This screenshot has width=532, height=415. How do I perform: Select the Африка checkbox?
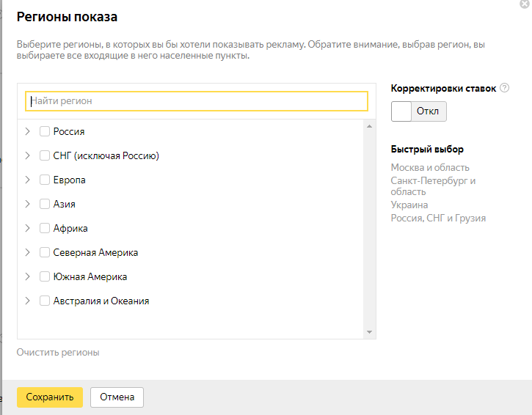[45, 228]
